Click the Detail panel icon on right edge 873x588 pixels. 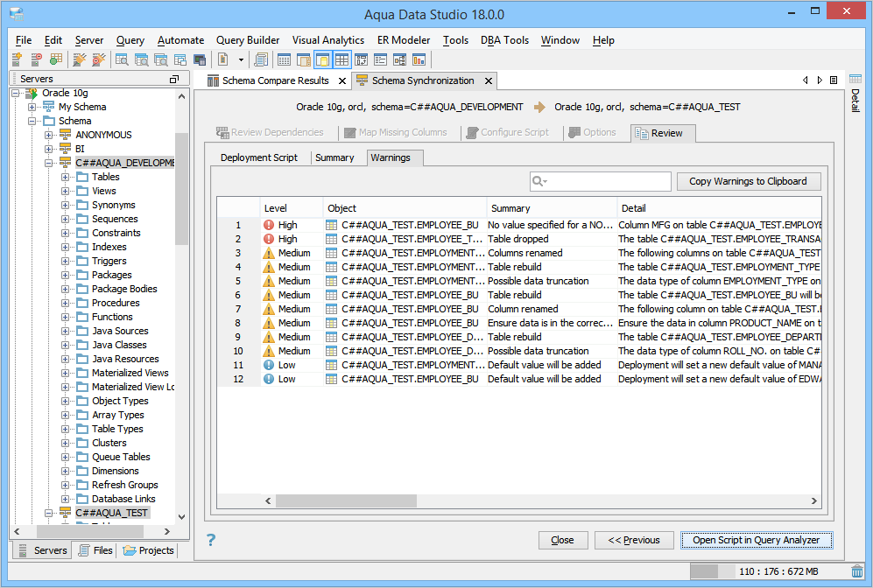[855, 79]
